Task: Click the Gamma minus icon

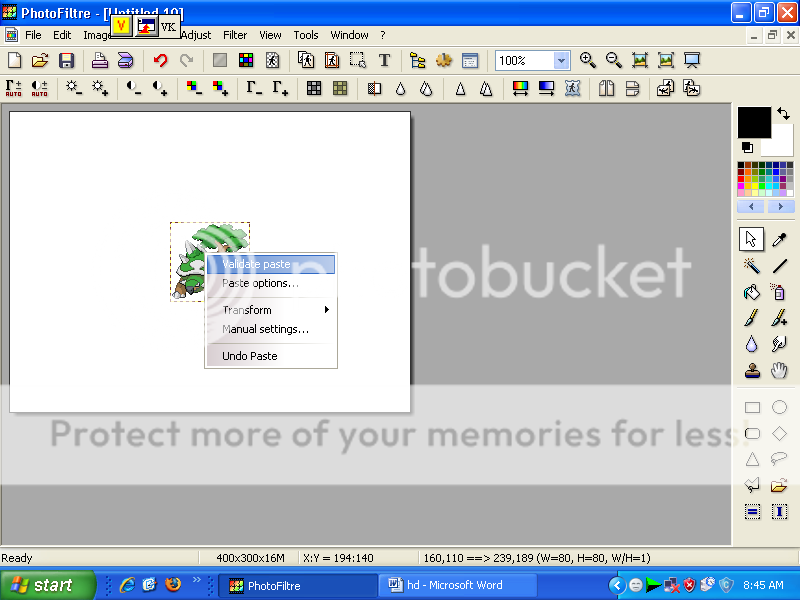Action: pos(254,88)
